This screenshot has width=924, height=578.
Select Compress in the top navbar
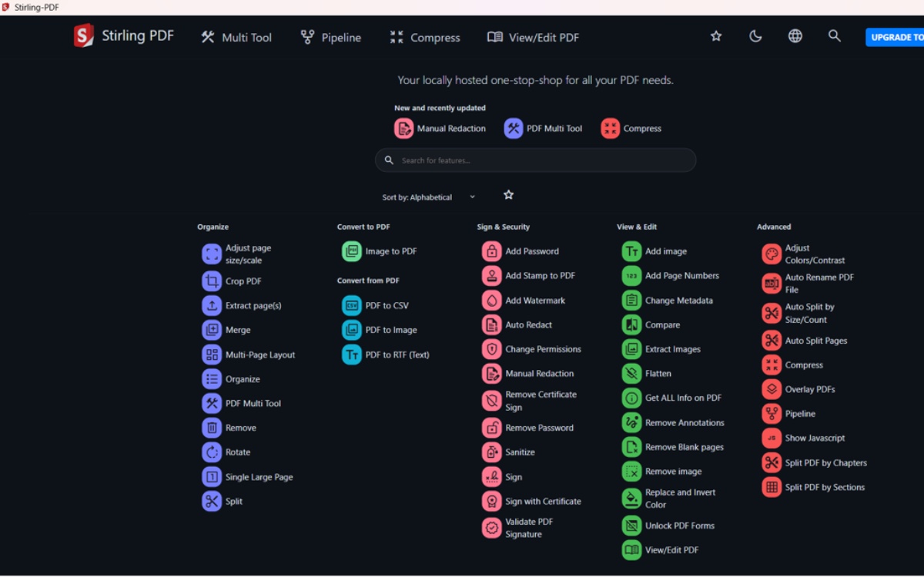(424, 37)
